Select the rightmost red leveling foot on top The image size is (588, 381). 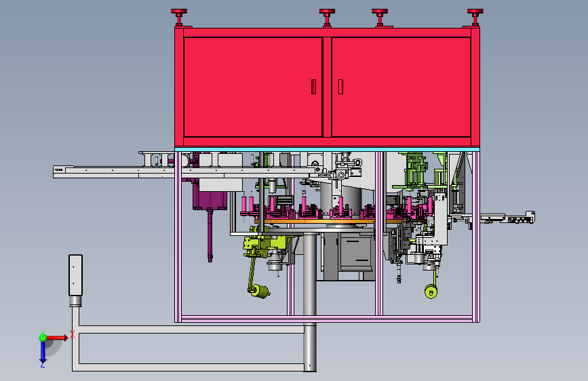pos(475,17)
